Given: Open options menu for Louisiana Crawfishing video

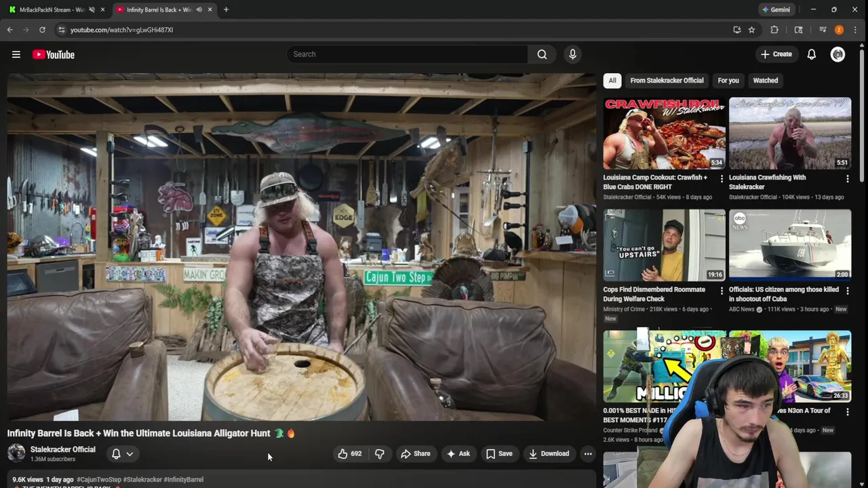Looking at the screenshot, I should (x=847, y=179).
